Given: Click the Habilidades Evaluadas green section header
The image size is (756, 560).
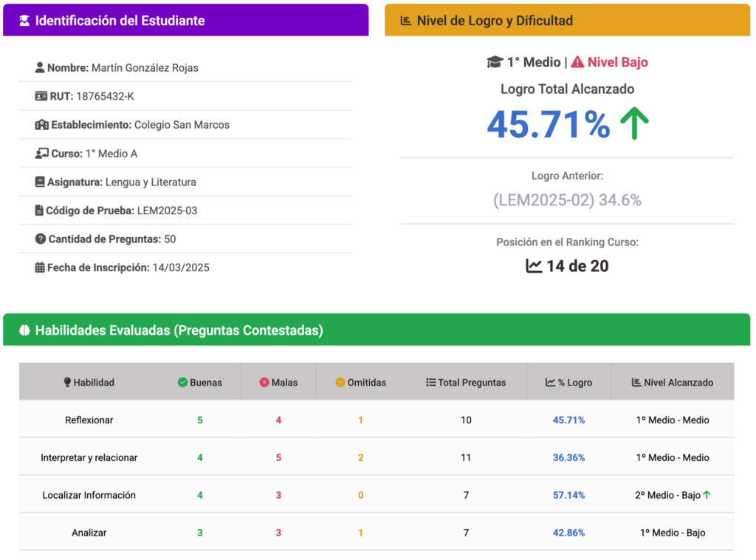Looking at the screenshot, I should (377, 330).
